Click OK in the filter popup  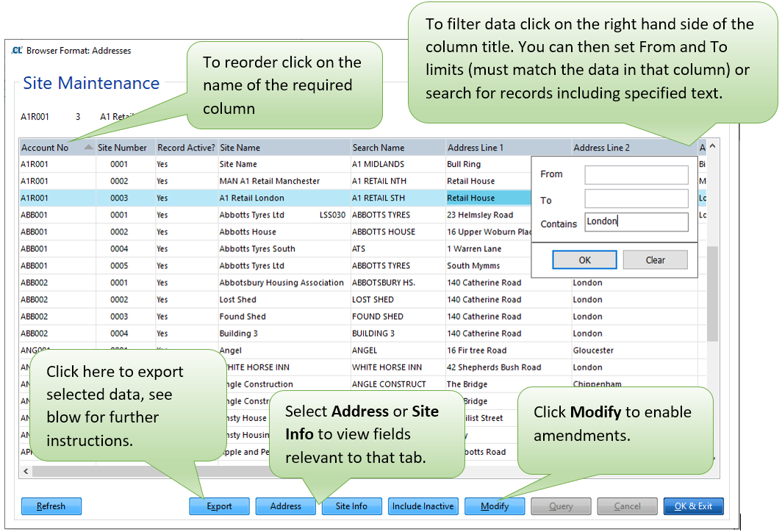(584, 260)
